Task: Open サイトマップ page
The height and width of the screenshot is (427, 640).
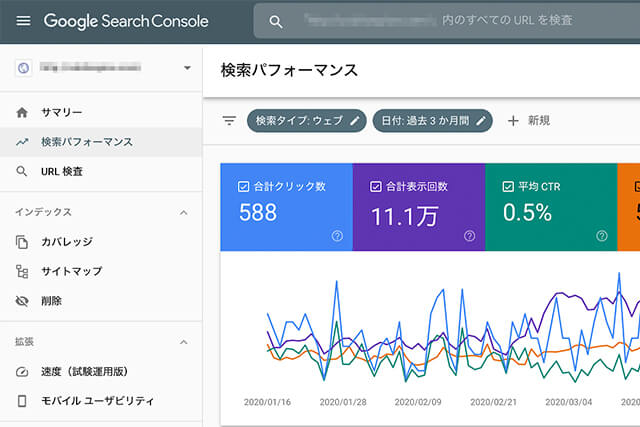Action: [71, 271]
